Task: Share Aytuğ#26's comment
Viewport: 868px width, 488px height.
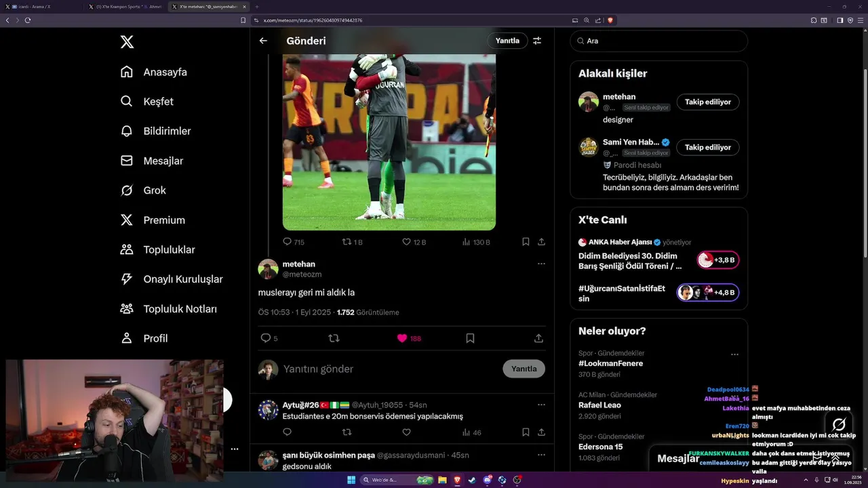Action: point(541,432)
